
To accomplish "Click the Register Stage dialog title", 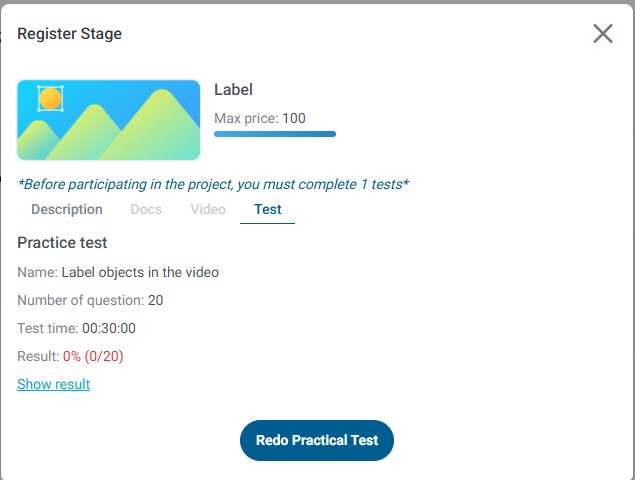I will pos(69,34).
